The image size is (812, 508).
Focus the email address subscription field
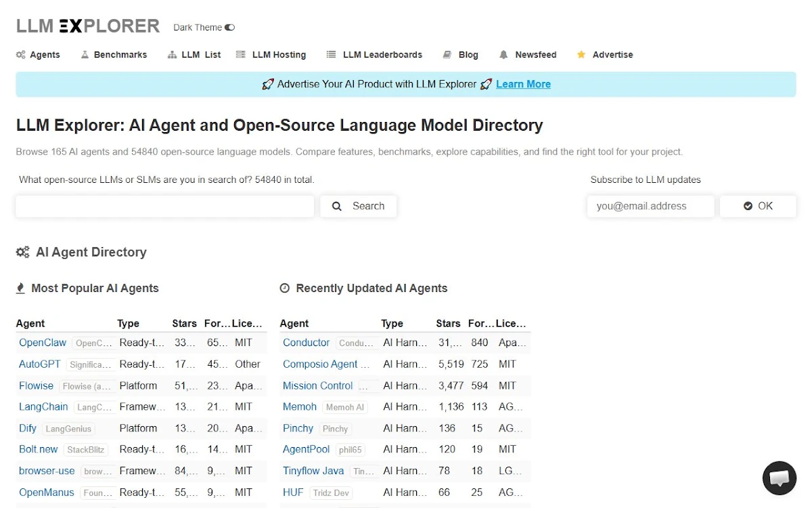650,206
